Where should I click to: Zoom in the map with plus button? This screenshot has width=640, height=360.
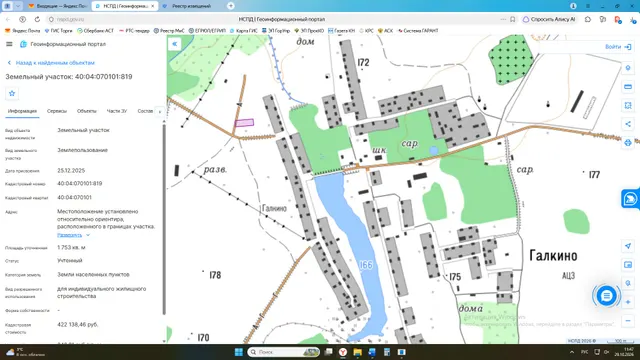[628, 302]
